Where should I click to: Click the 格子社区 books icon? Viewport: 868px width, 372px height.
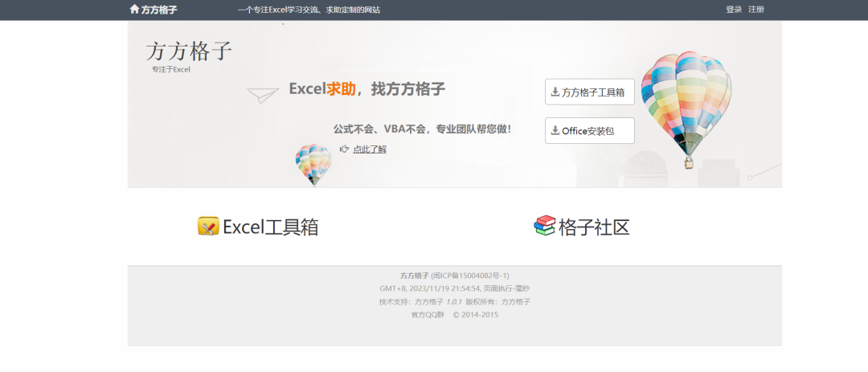click(x=544, y=226)
